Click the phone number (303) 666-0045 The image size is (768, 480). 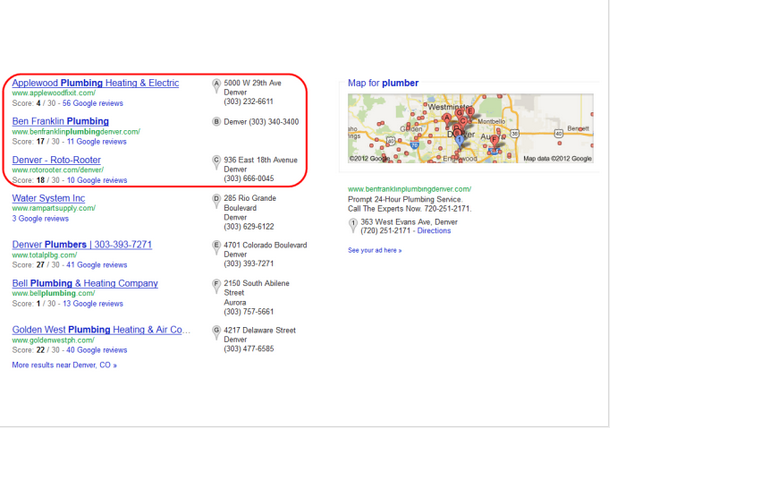249,178
